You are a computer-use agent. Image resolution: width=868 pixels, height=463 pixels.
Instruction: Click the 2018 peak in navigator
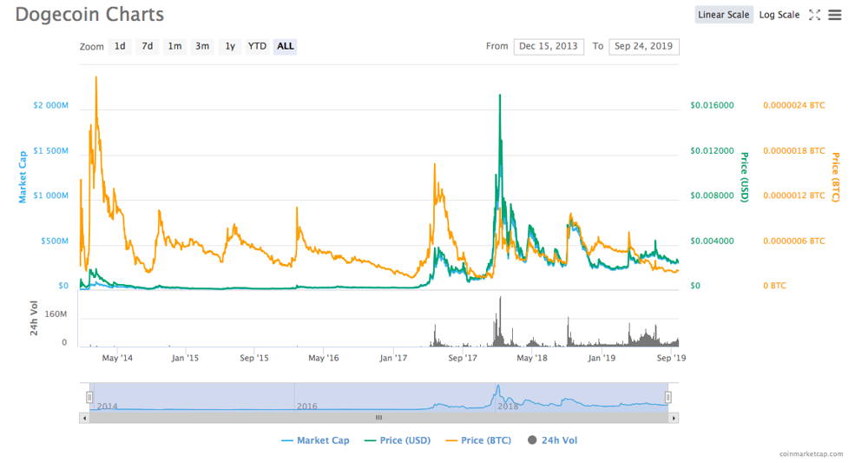497,387
